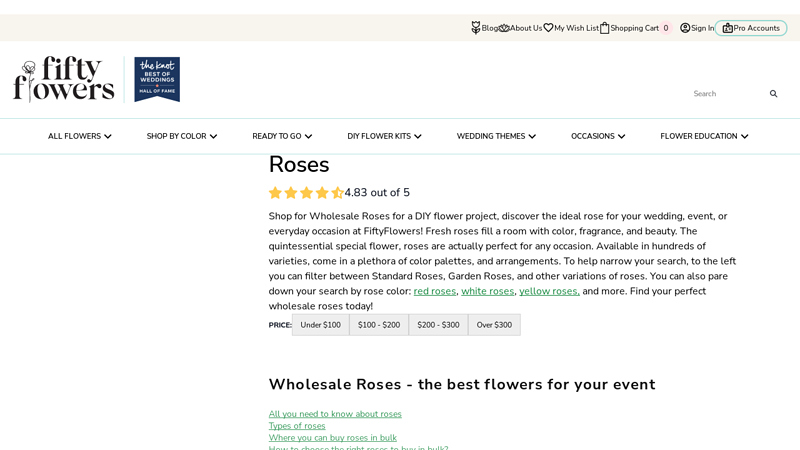
Task: Expand the Flower Education menu
Action: pos(704,136)
